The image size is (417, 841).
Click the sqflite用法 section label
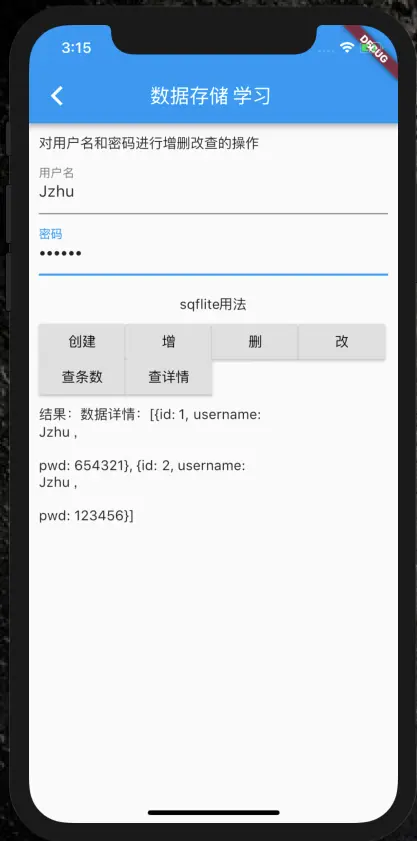pyautogui.click(x=213, y=305)
